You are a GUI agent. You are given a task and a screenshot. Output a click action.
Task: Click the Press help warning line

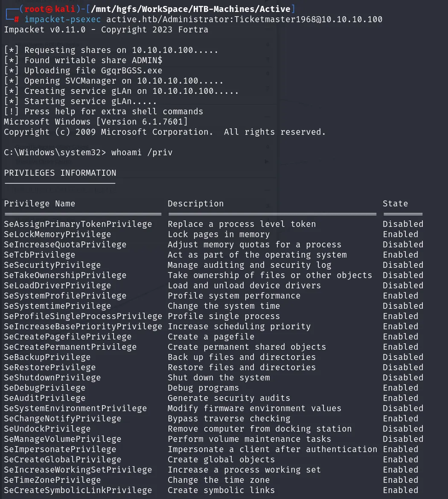pos(104,111)
